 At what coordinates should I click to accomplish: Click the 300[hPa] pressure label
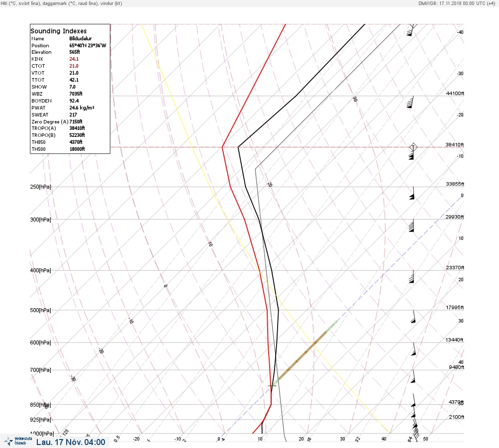[40, 220]
